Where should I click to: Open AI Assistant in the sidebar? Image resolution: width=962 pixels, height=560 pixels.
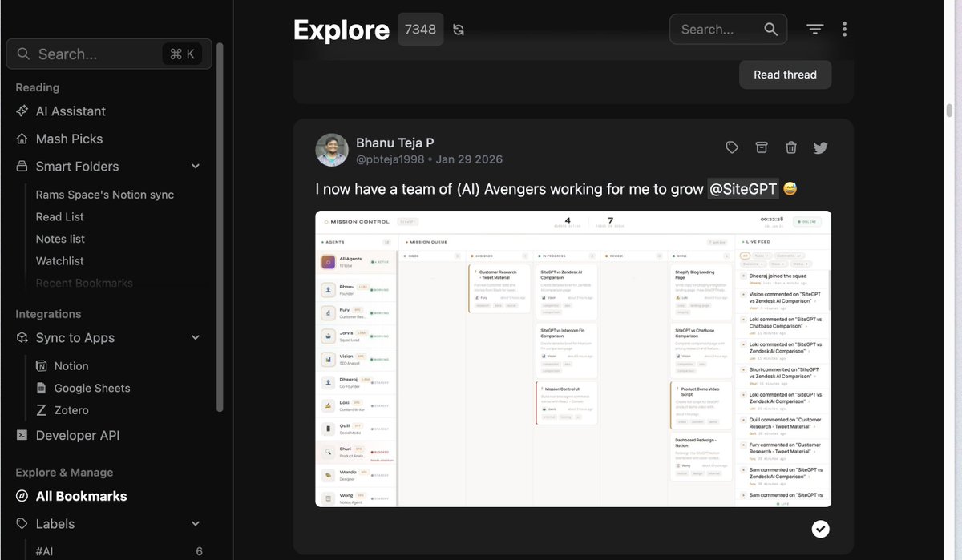pos(71,111)
